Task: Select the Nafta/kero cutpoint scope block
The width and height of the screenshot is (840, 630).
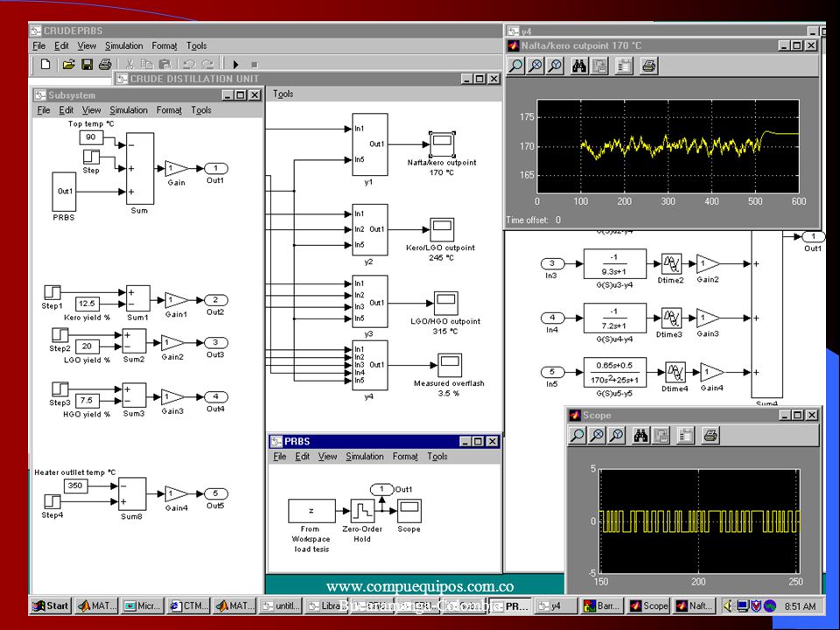Action: click(442, 143)
